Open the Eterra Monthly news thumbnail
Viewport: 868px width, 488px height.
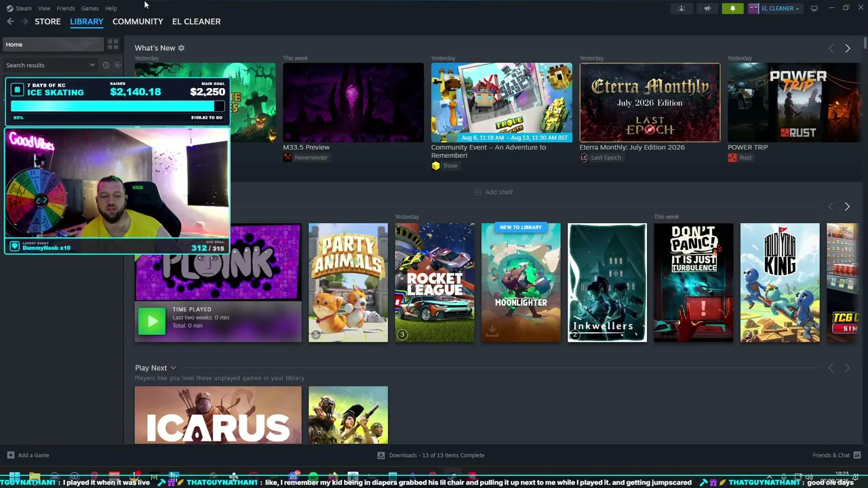(650, 102)
